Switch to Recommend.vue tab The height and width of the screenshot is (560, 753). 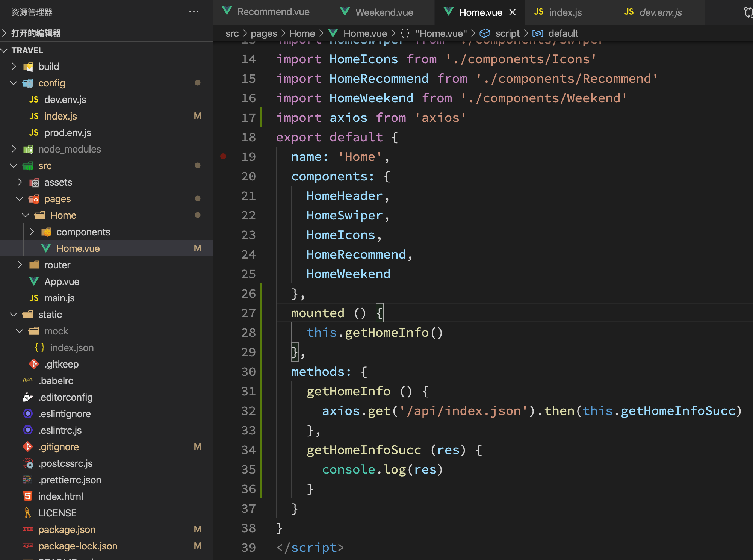(273, 12)
